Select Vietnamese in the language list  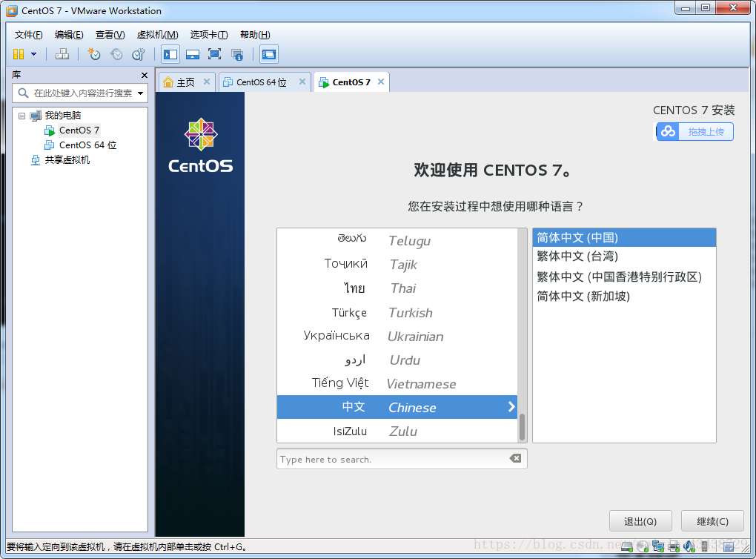click(397, 383)
